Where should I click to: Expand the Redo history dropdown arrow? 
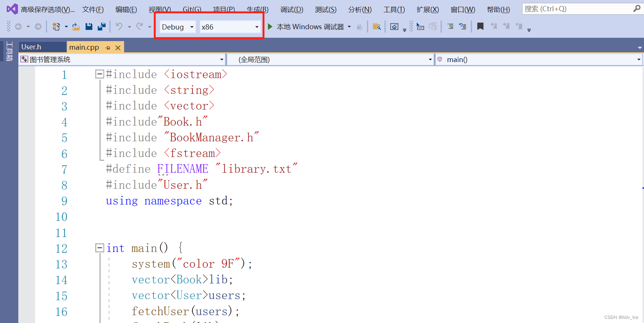(x=150, y=27)
